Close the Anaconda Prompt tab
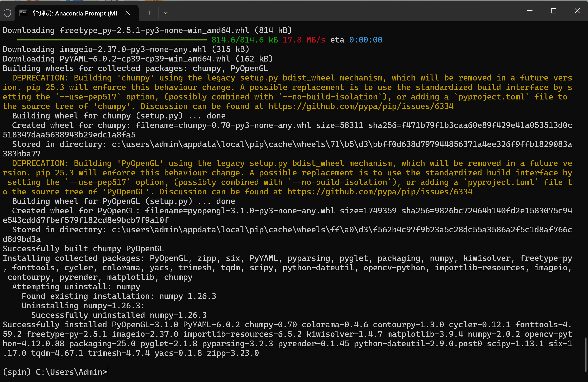The width and height of the screenshot is (588, 382). [128, 13]
